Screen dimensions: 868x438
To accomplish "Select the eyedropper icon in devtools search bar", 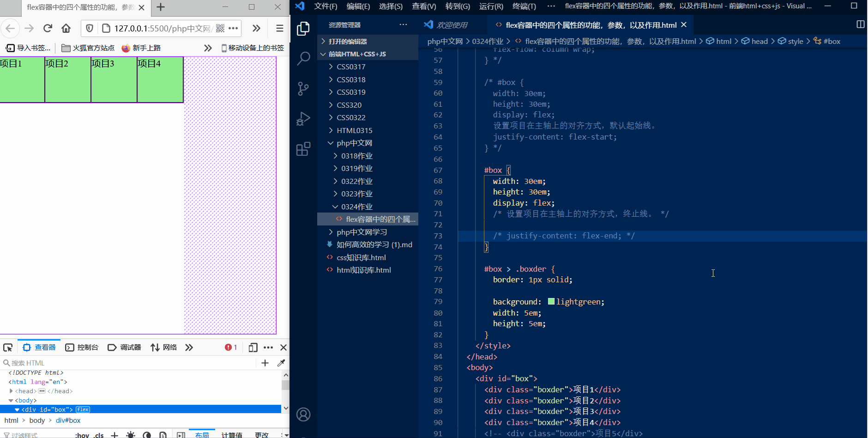I will click(282, 363).
